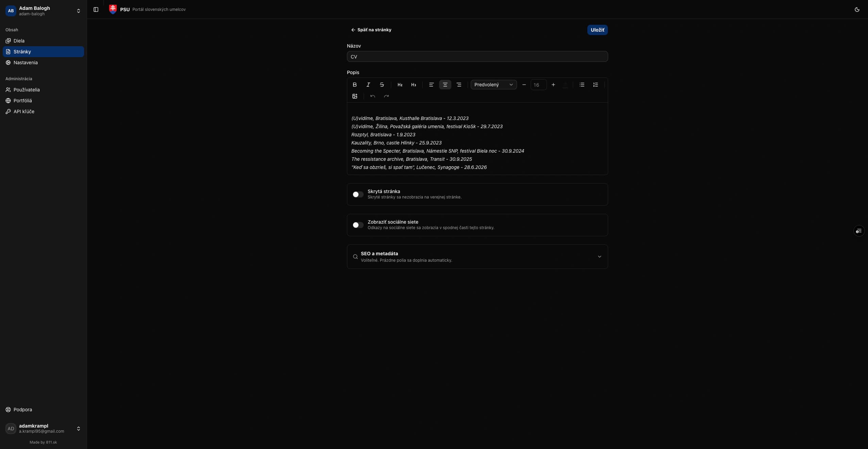Click the font size field showing 16
868x449 pixels.
pos(538,85)
